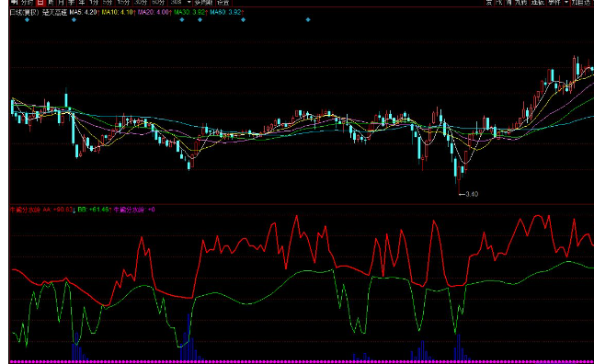This screenshot has width=594, height=364.
Task: Click the rightmost blue diamond event marker
Action: click(x=308, y=19)
